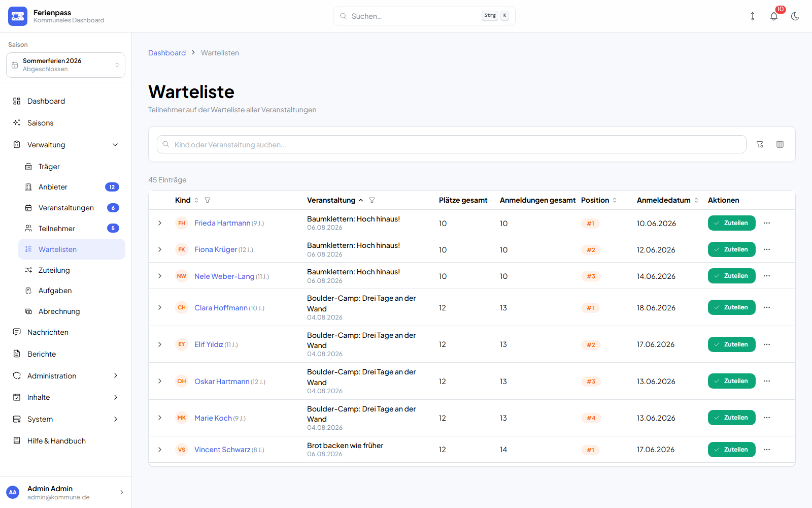Click the Dashboard breadcrumb link

click(x=167, y=53)
